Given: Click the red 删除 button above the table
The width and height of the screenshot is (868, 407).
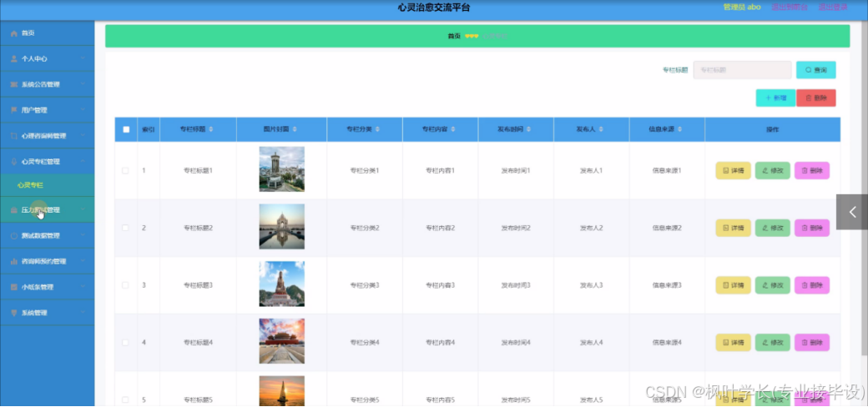Looking at the screenshot, I should pyautogui.click(x=816, y=98).
